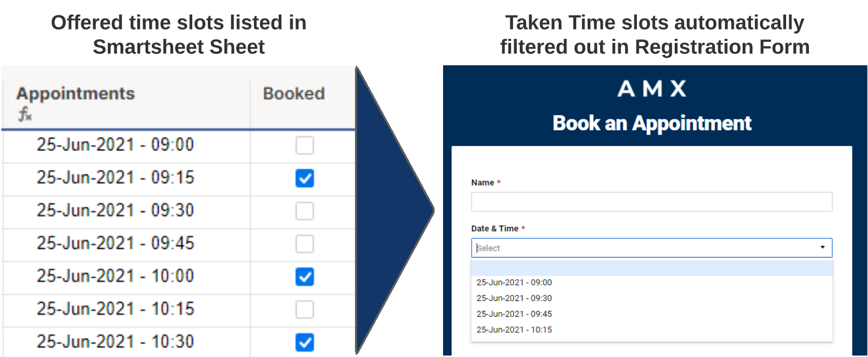This screenshot has width=868, height=357.
Task: Uncheck the Booked box for 09:15 slot
Action: (x=305, y=178)
